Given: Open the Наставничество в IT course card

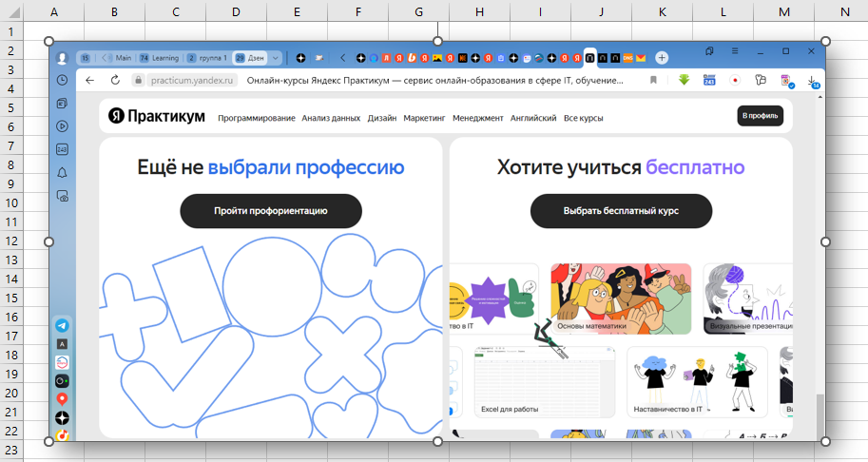Looking at the screenshot, I should coord(697,382).
